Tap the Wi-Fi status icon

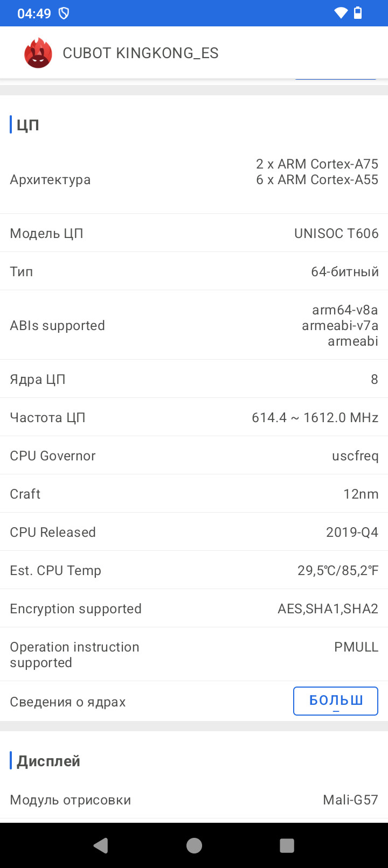pos(341,13)
